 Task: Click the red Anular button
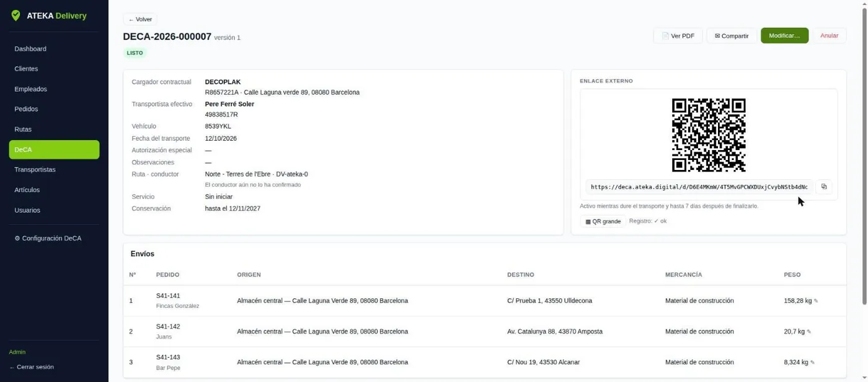click(829, 36)
